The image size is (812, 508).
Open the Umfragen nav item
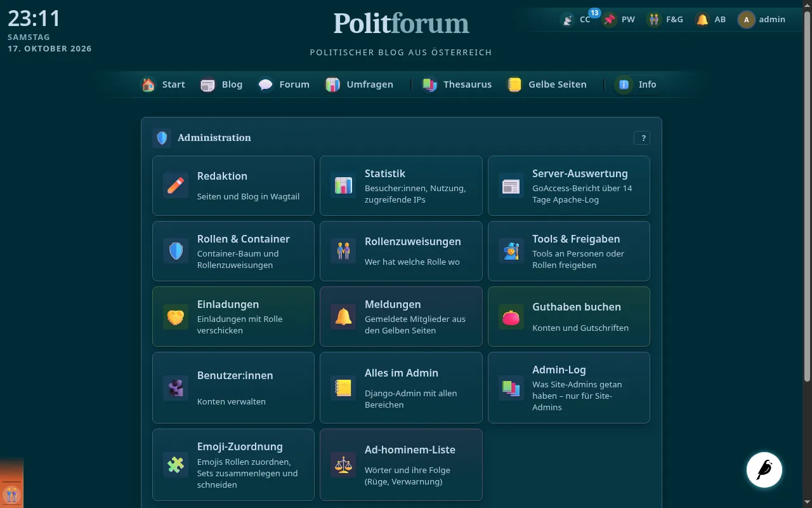point(359,84)
